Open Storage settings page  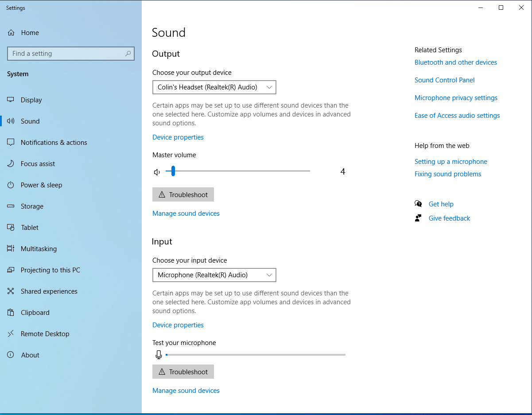(x=71, y=206)
